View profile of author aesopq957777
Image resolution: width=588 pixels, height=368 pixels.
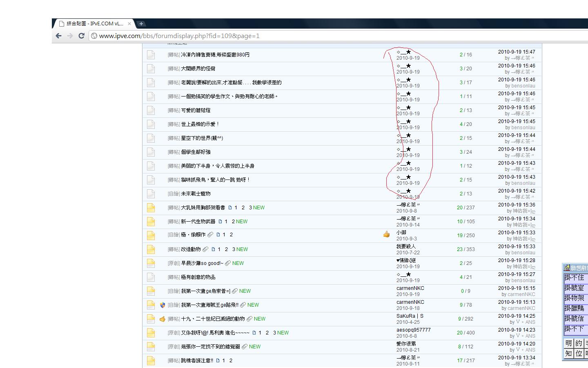coord(413,330)
